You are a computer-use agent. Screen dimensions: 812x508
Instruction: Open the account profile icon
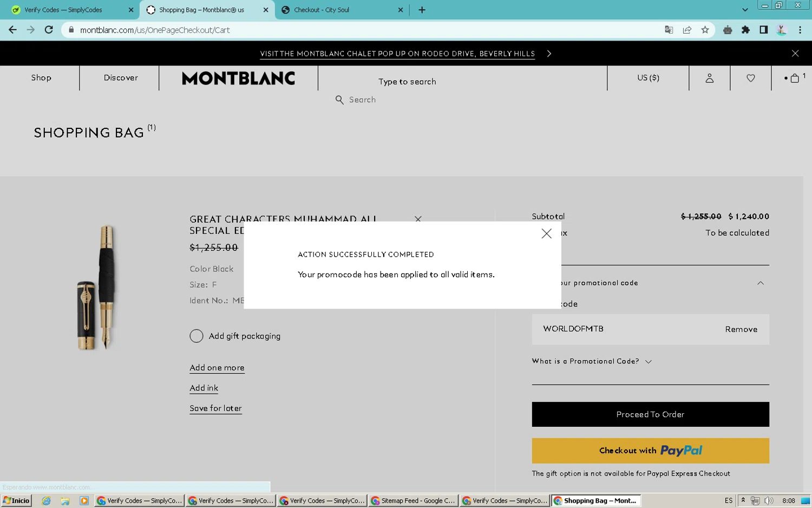tap(709, 78)
